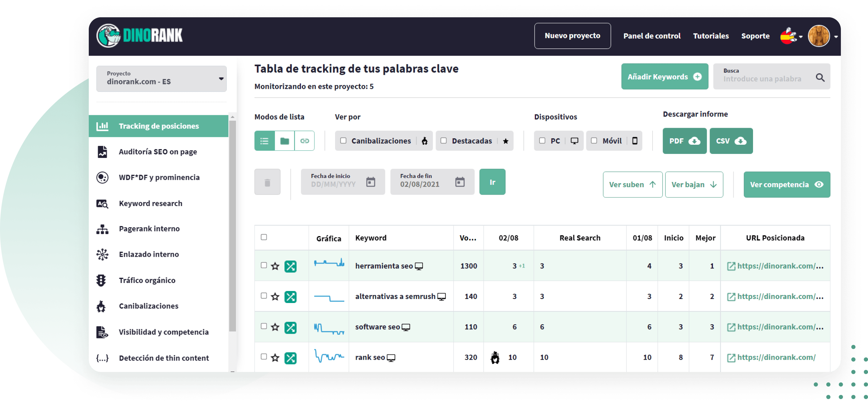The image size is (868, 404).
Task: Open Soporte link
Action: click(x=755, y=36)
